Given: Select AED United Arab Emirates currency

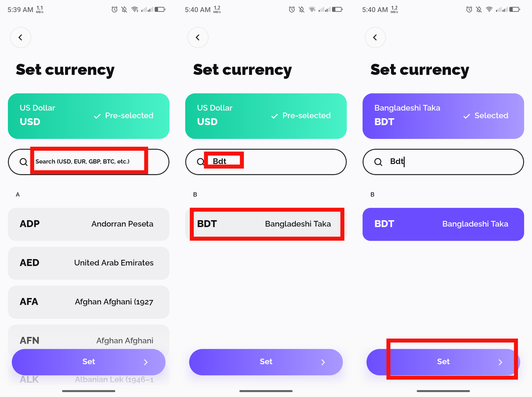Looking at the screenshot, I should click(89, 263).
